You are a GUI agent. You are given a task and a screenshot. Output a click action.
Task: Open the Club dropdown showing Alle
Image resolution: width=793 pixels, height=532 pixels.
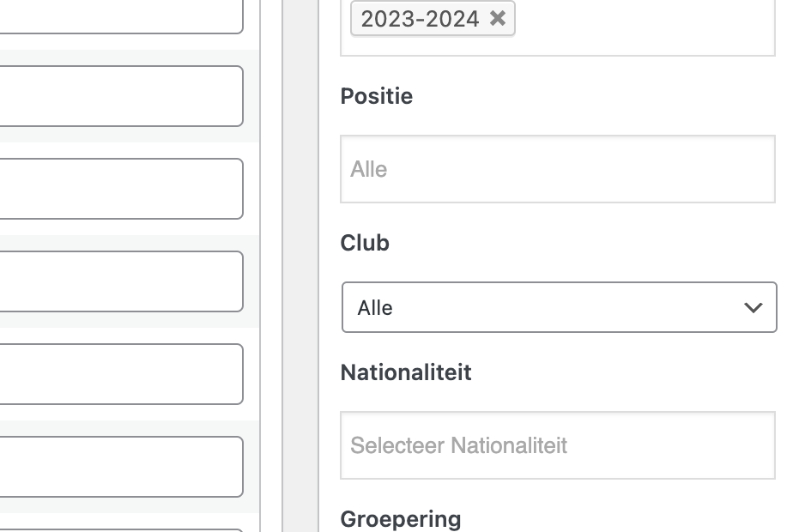point(558,307)
